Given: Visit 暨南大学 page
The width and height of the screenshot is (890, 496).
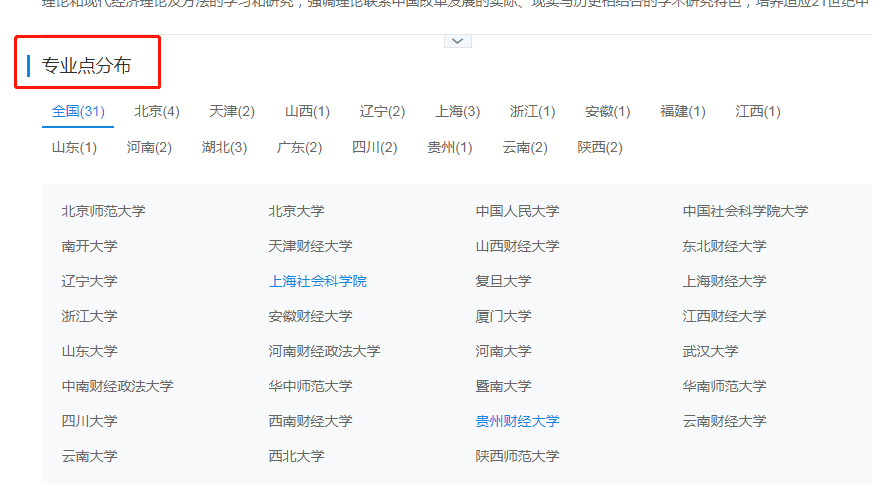Looking at the screenshot, I should click(x=503, y=386).
